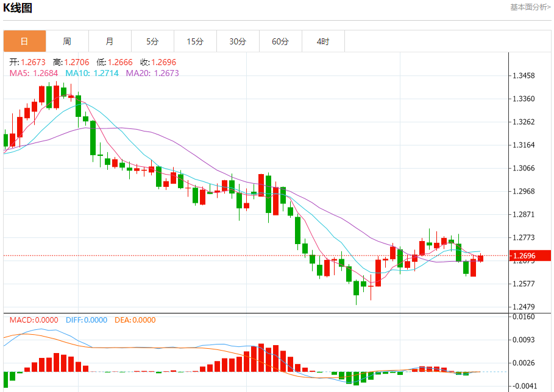Click the DEA:0.0000 readout
The width and height of the screenshot is (554, 392).
(135, 320)
